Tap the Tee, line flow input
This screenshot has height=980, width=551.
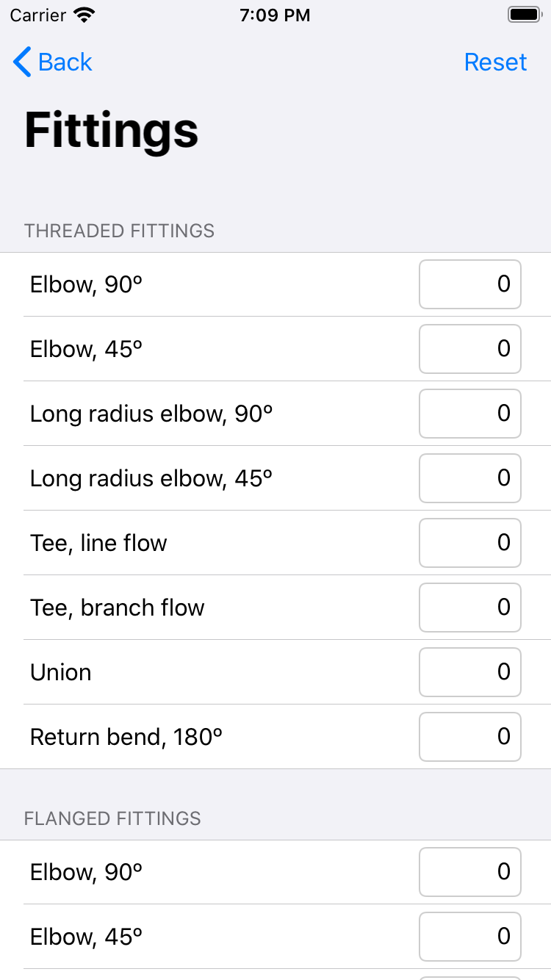(x=470, y=543)
